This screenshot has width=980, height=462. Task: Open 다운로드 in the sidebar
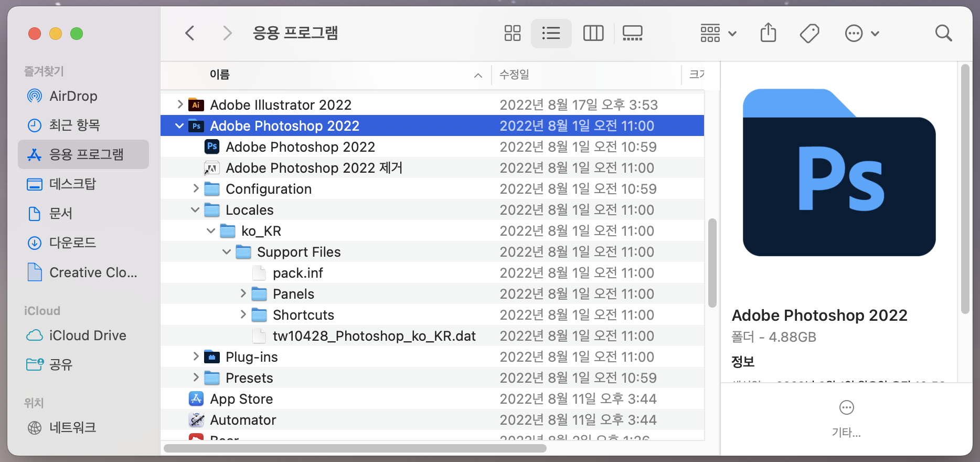pos(84,243)
